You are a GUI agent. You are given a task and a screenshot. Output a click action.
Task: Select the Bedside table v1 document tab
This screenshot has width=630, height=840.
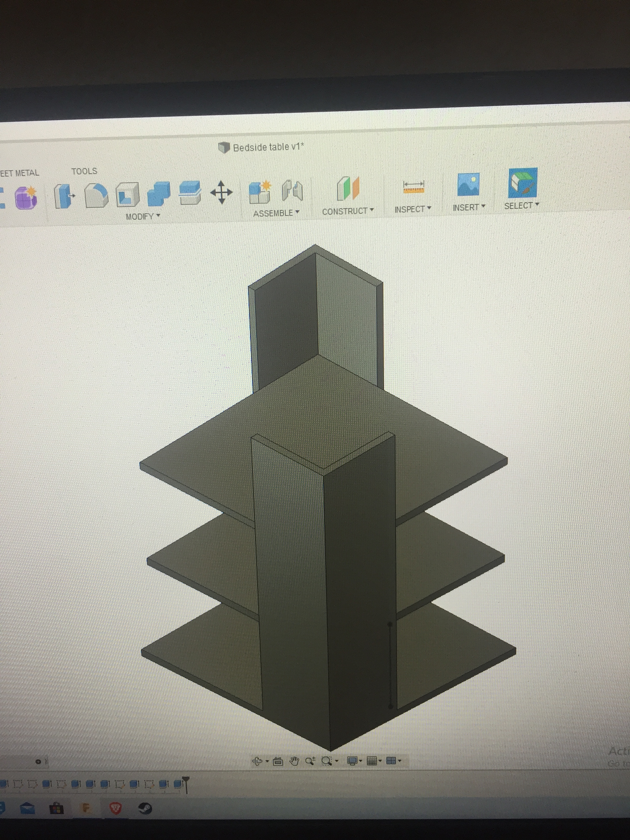coord(261,147)
